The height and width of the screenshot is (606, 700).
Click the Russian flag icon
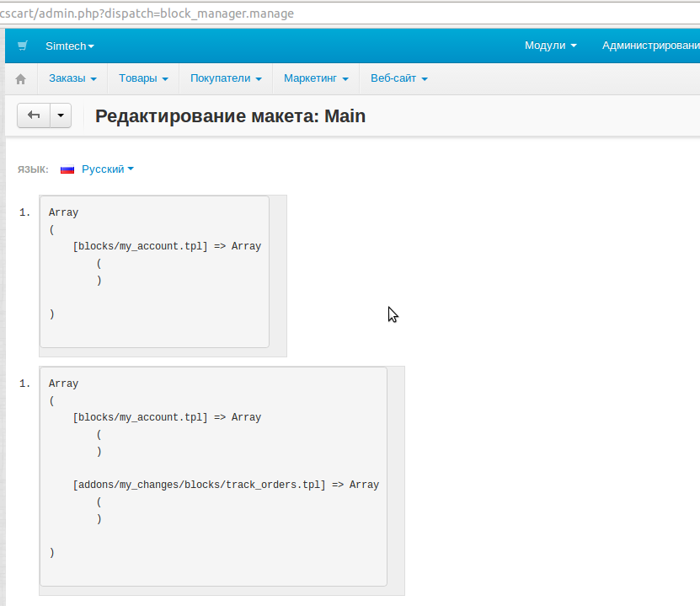click(x=67, y=169)
